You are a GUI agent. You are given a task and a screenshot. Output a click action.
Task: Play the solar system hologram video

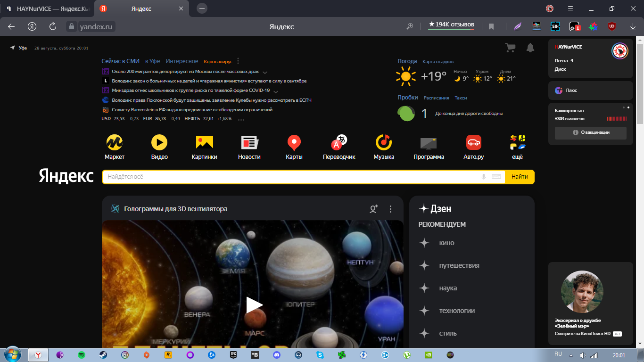point(254,305)
